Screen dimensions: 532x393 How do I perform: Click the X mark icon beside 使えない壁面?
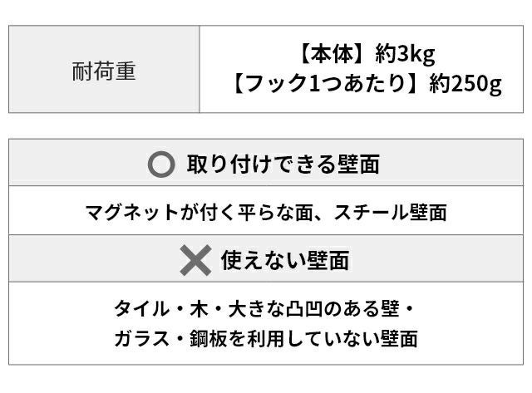click(195, 261)
